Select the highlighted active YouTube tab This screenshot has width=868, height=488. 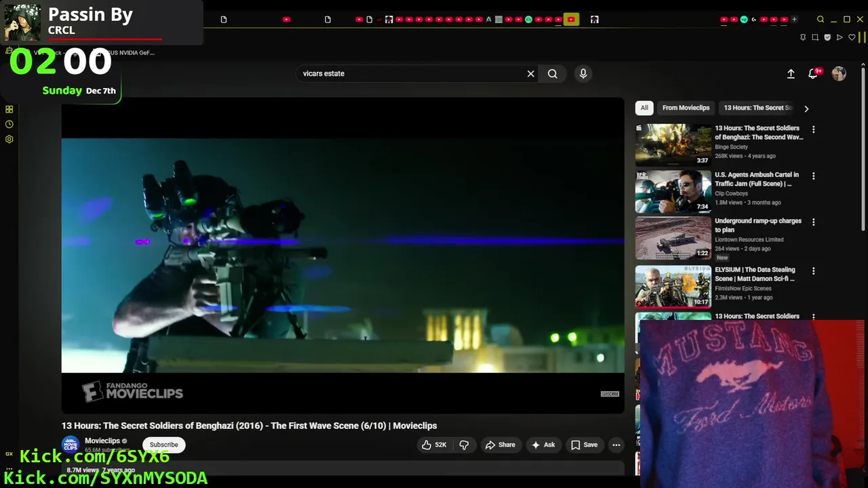571,20
